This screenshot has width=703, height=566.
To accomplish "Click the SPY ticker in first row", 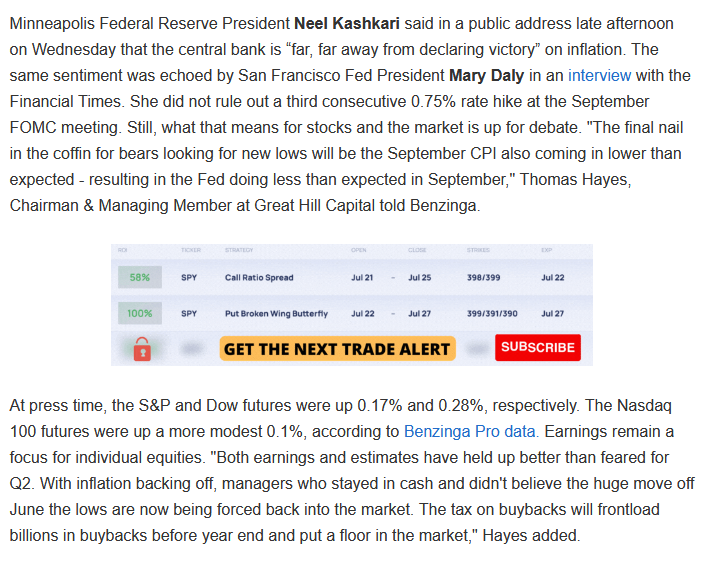I will (189, 278).
